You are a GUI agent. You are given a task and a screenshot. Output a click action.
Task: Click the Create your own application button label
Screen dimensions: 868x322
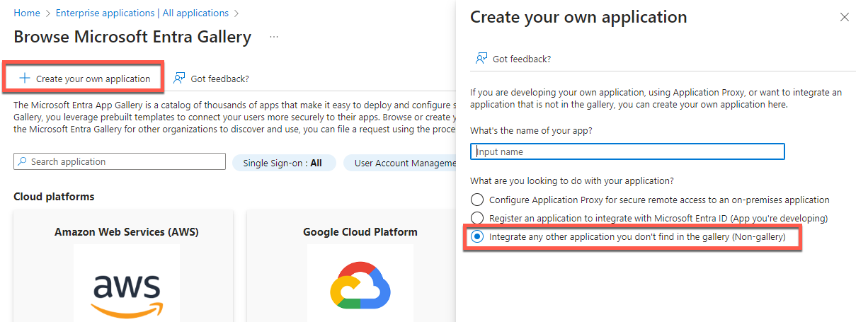(x=93, y=79)
